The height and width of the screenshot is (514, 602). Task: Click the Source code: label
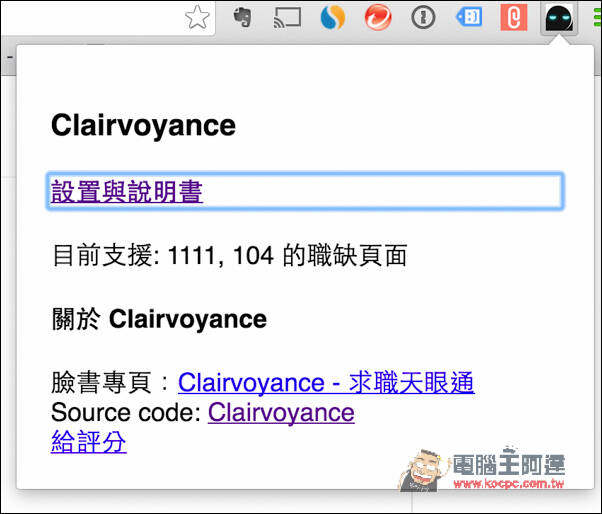click(126, 413)
